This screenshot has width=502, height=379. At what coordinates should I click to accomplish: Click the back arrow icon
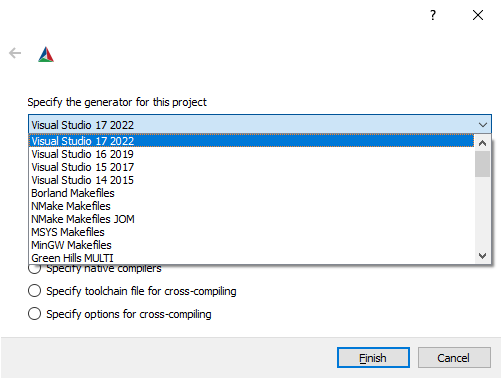coord(15,53)
